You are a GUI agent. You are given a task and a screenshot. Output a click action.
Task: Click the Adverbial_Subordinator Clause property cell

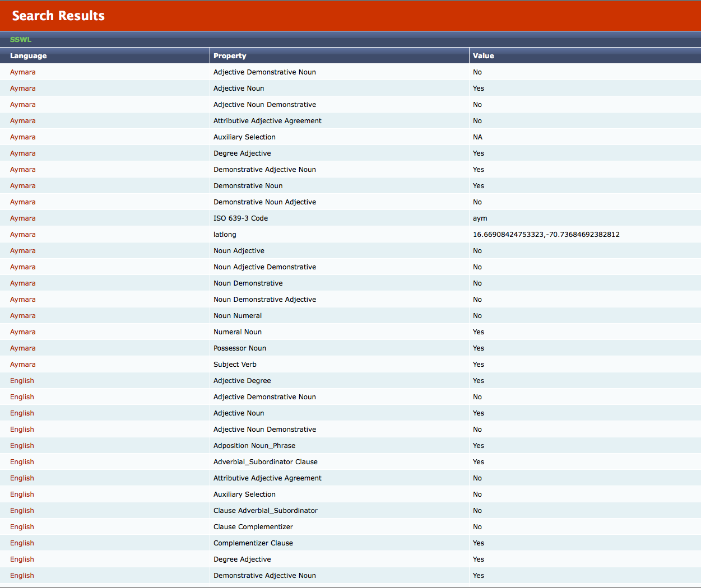265,462
